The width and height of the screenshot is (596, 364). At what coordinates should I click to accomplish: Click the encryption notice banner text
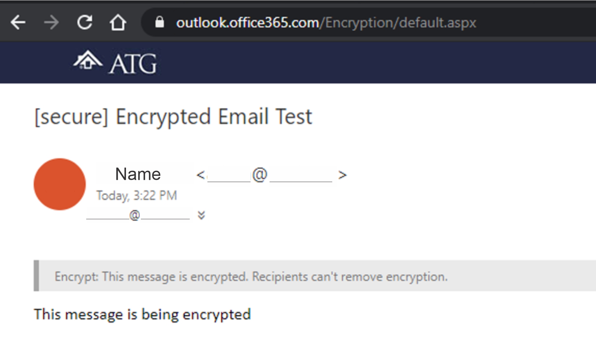251,277
